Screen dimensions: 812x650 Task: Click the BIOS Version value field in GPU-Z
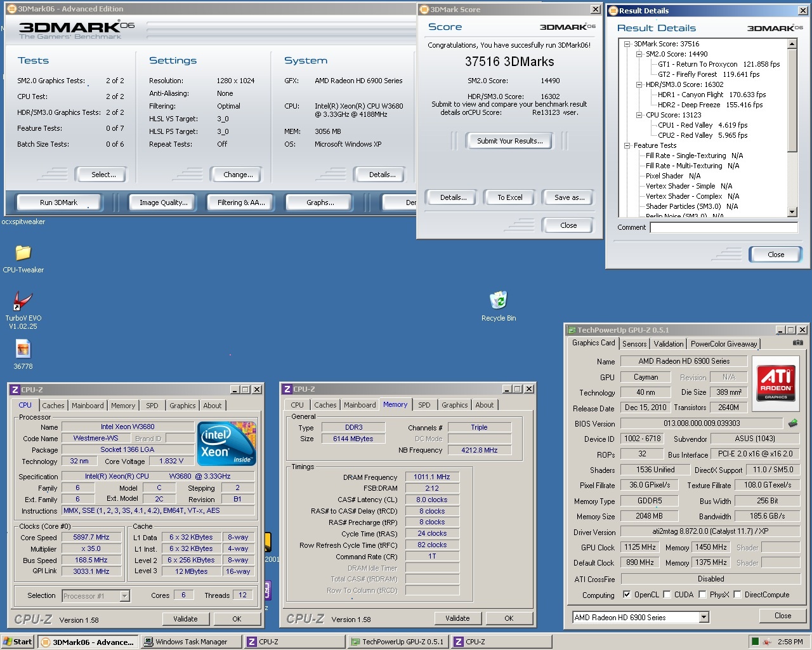702,423
